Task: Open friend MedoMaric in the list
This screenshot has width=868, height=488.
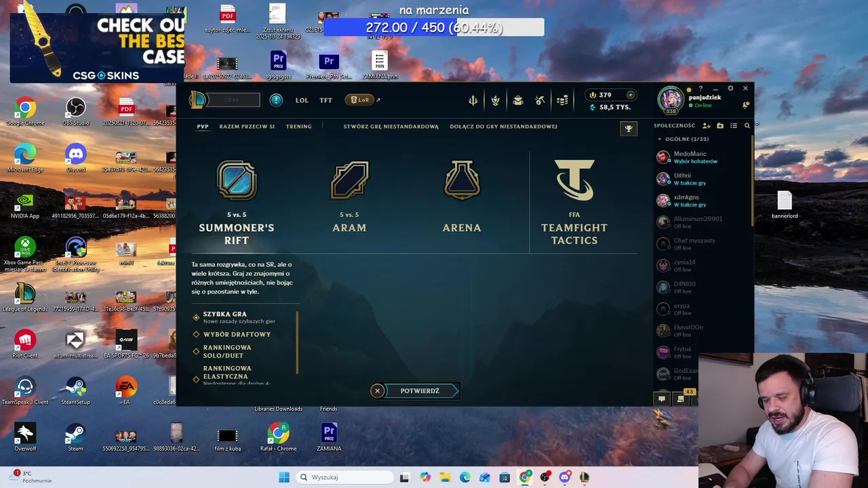Action: 703,157
